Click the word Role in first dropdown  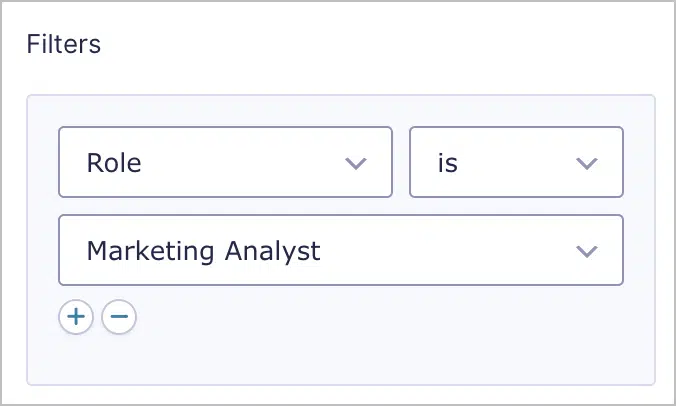(x=114, y=162)
